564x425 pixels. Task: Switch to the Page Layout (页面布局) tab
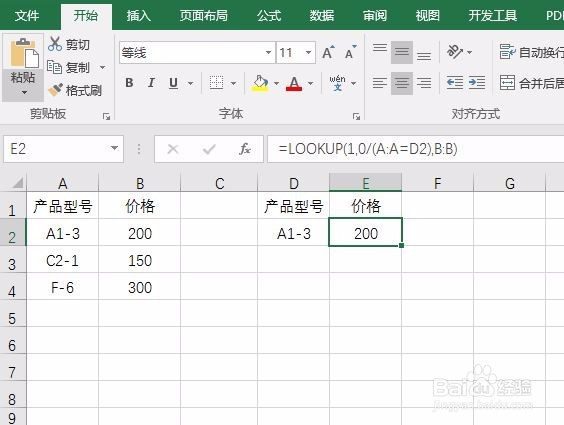204,15
